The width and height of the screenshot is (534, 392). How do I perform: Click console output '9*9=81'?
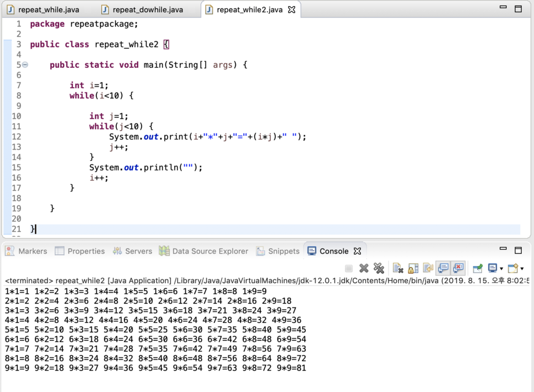point(291,368)
